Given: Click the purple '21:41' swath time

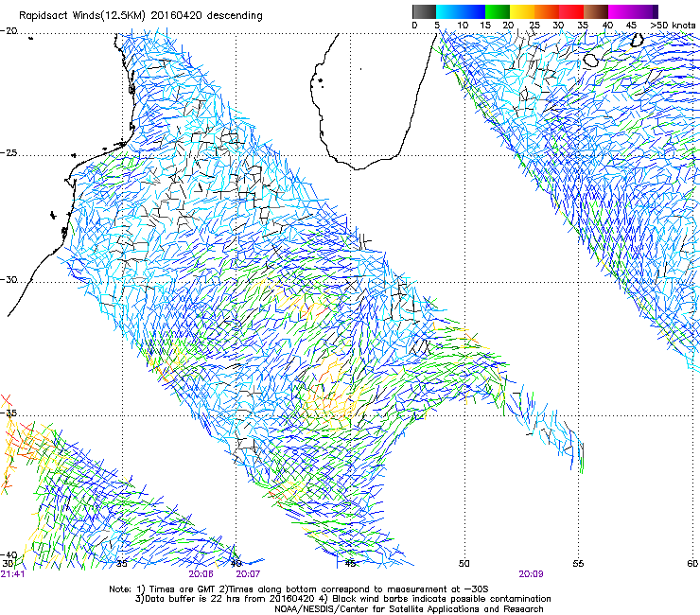Looking at the screenshot, I should click(12, 574).
